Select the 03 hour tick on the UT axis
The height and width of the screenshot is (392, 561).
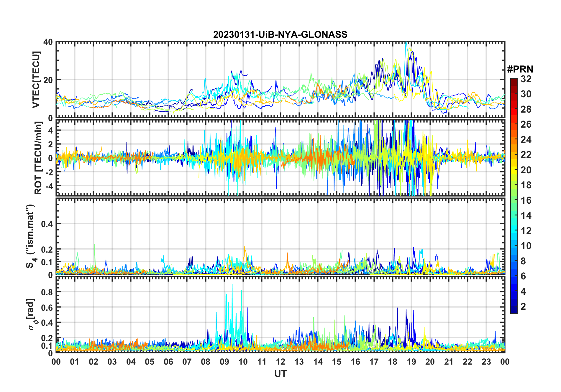[112, 362]
